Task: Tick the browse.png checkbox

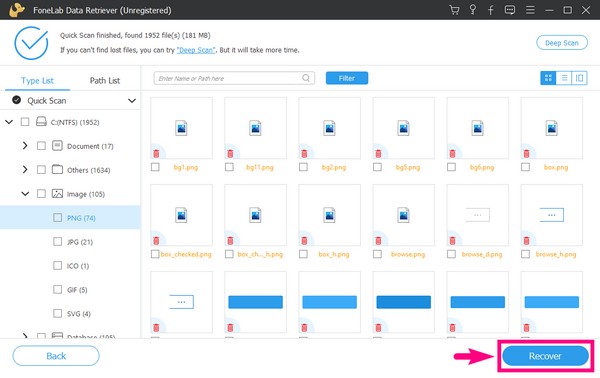Action: coord(377,254)
